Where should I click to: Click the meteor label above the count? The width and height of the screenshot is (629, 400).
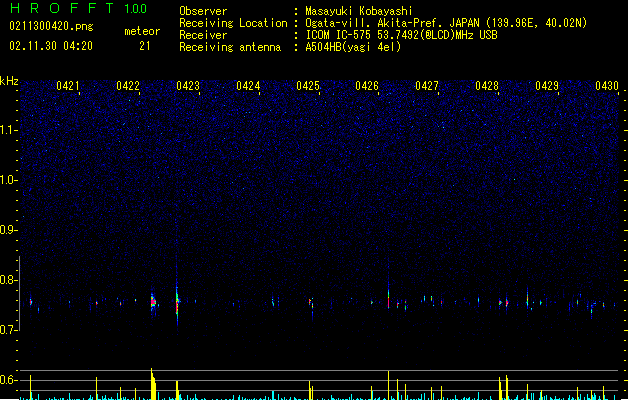click(142, 31)
